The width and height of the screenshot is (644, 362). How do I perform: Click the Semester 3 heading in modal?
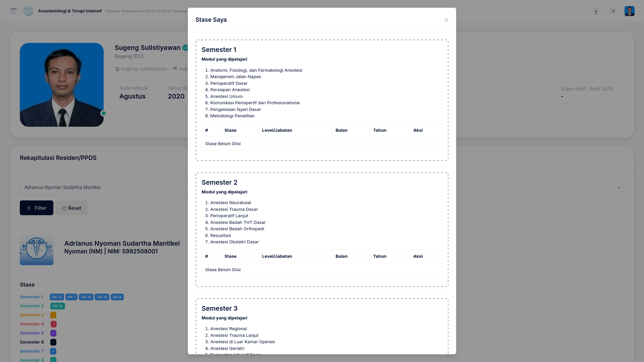point(219,308)
